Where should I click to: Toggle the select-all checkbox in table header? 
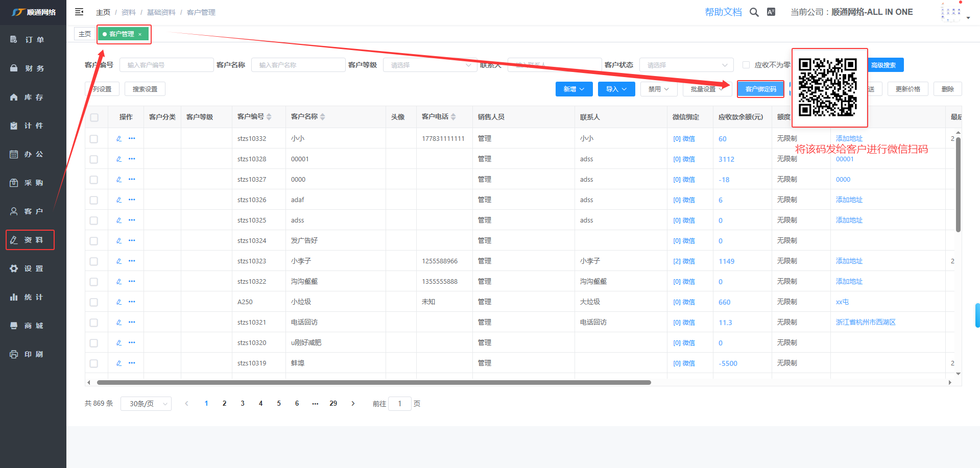94,117
